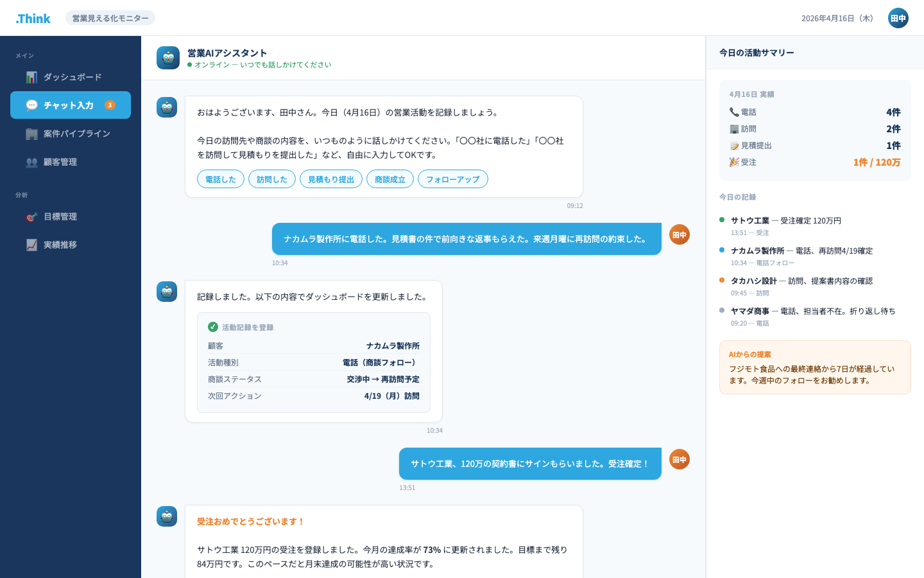Select the チャット入力 sidebar item
The image size is (924, 578).
(x=71, y=105)
